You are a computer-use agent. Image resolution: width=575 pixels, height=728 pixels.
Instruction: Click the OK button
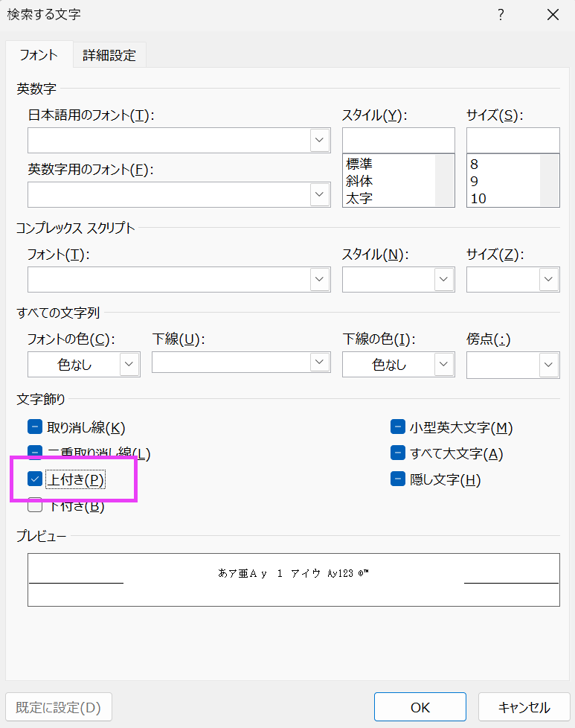coord(420,707)
